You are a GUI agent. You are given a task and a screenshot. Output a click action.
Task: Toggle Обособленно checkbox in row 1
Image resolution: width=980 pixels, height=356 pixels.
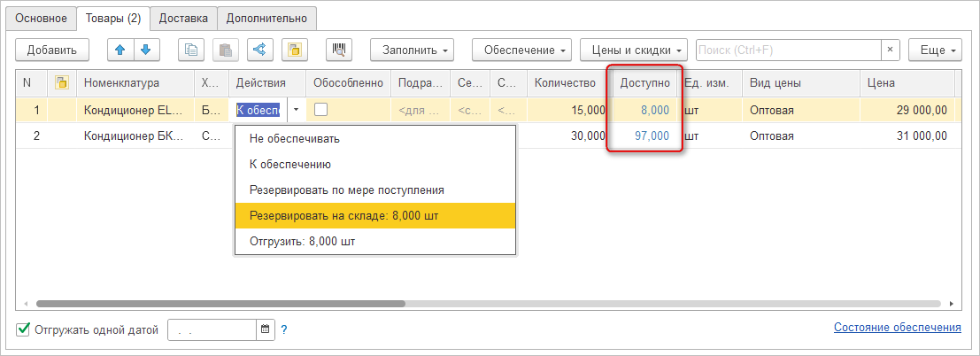(x=321, y=110)
